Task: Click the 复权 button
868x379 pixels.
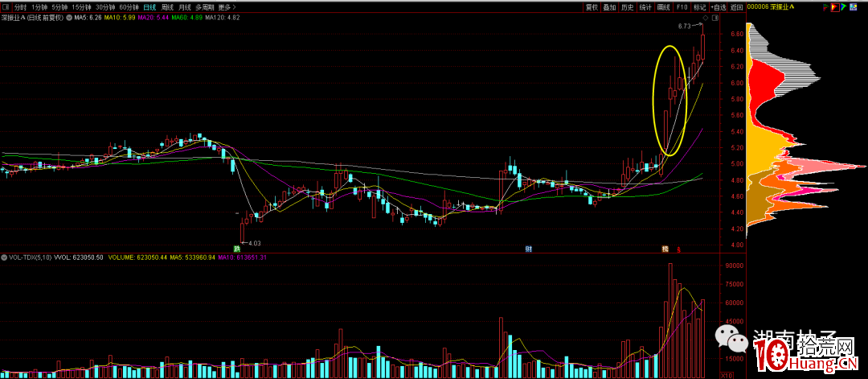Action: point(592,7)
